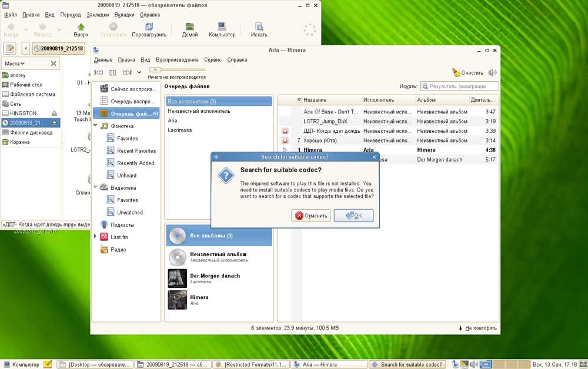The width and height of the screenshot is (588, 369).
Task: Open the Воспроизведение menu
Action: pyautogui.click(x=177, y=59)
